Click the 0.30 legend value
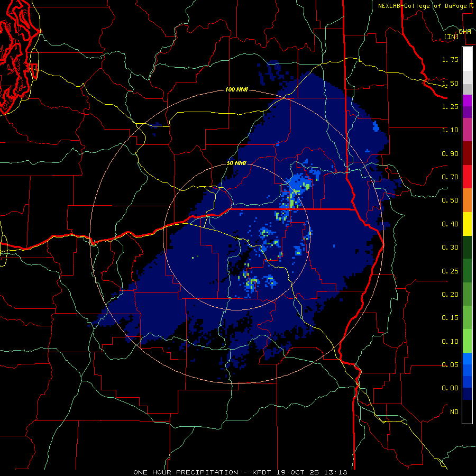Image resolution: width=476 pixels, height=476 pixels. click(x=450, y=248)
